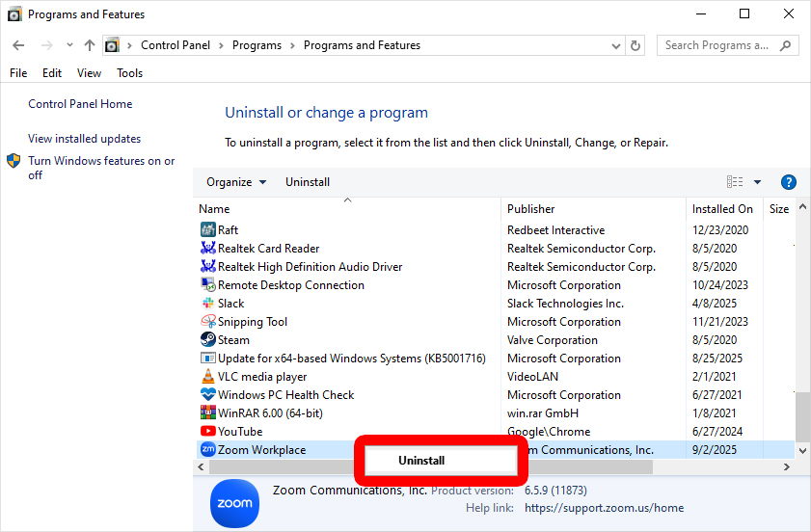Click the Slack program icon

(208, 303)
